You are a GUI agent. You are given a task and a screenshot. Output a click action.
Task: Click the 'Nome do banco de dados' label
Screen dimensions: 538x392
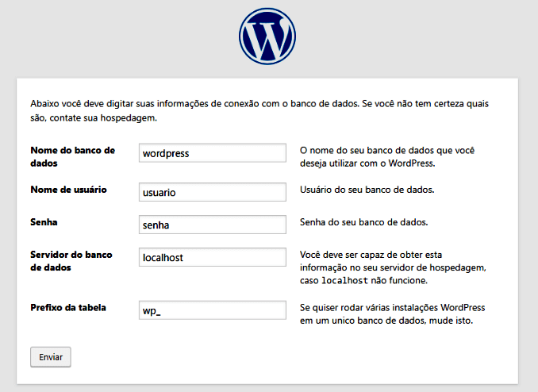coord(73,156)
